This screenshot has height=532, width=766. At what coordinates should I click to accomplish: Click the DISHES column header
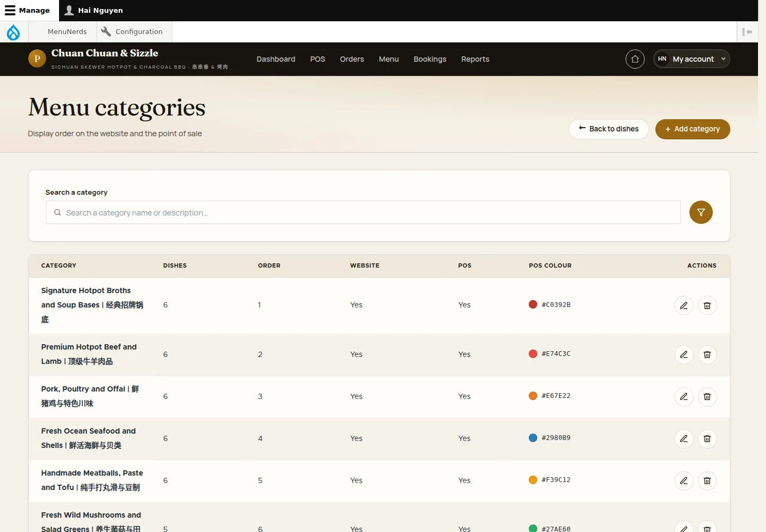175,265
